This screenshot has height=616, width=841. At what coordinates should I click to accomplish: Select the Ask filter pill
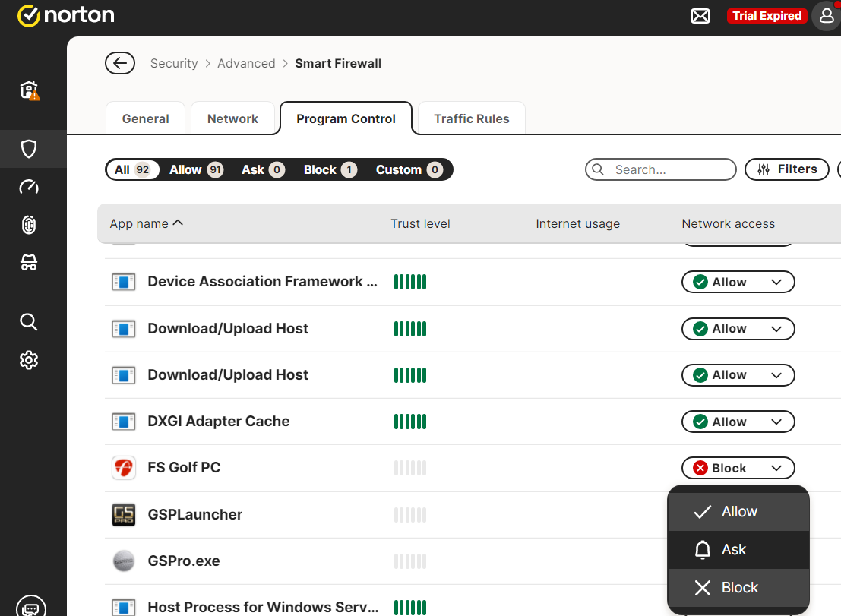pyautogui.click(x=261, y=169)
